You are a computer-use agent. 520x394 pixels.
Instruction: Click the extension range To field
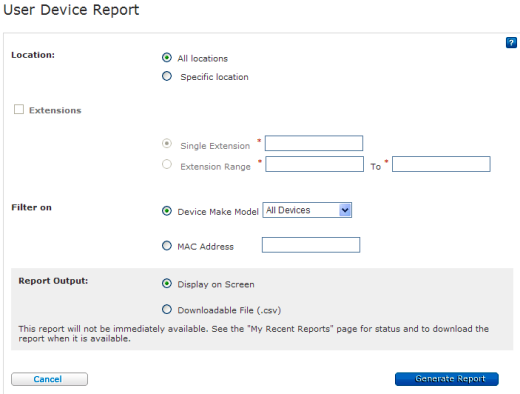click(441, 164)
